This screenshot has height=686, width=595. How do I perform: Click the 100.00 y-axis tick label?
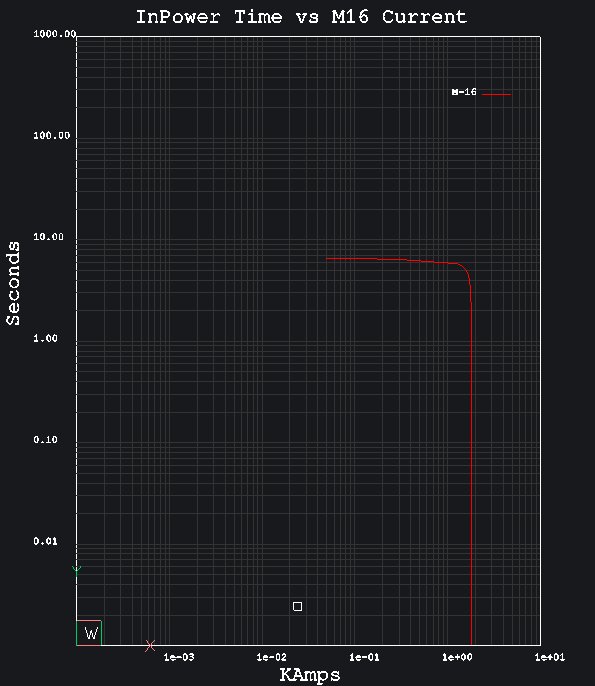pyautogui.click(x=52, y=136)
